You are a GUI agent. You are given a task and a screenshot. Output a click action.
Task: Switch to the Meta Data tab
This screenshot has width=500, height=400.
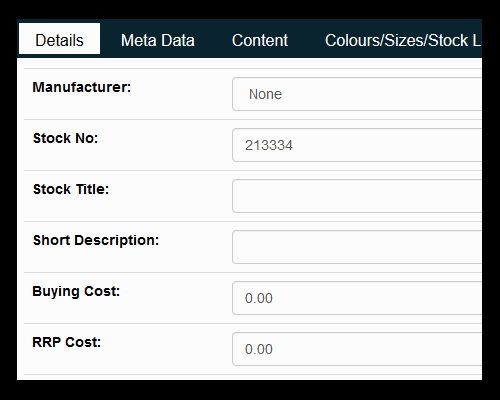(x=158, y=40)
